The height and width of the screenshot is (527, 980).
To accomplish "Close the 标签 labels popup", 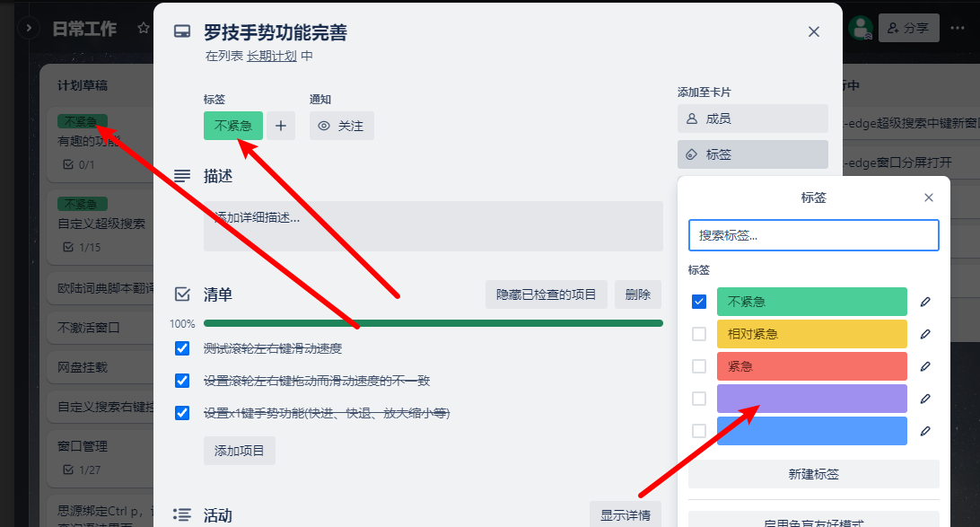I will pyautogui.click(x=929, y=198).
